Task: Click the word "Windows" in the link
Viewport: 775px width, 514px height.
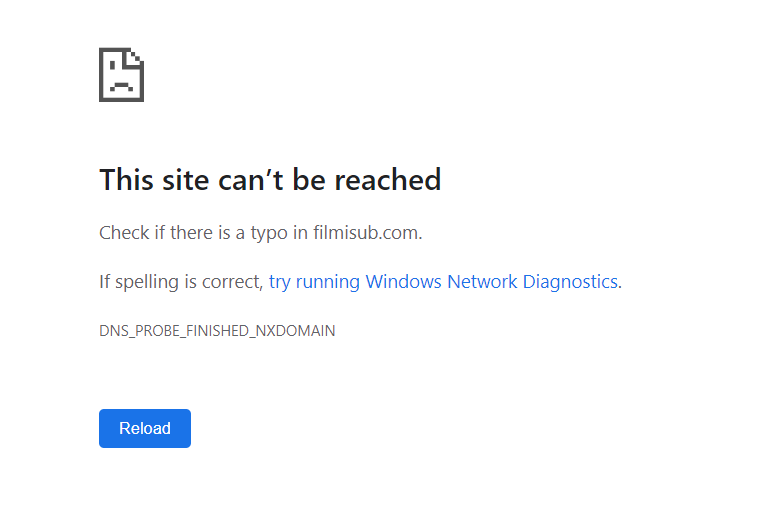Action: pos(404,282)
